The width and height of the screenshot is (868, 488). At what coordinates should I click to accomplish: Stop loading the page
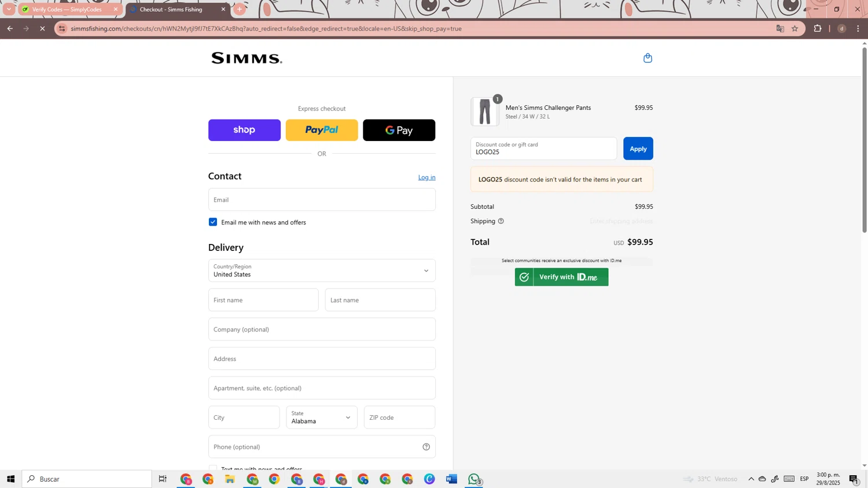pyautogui.click(x=42, y=28)
